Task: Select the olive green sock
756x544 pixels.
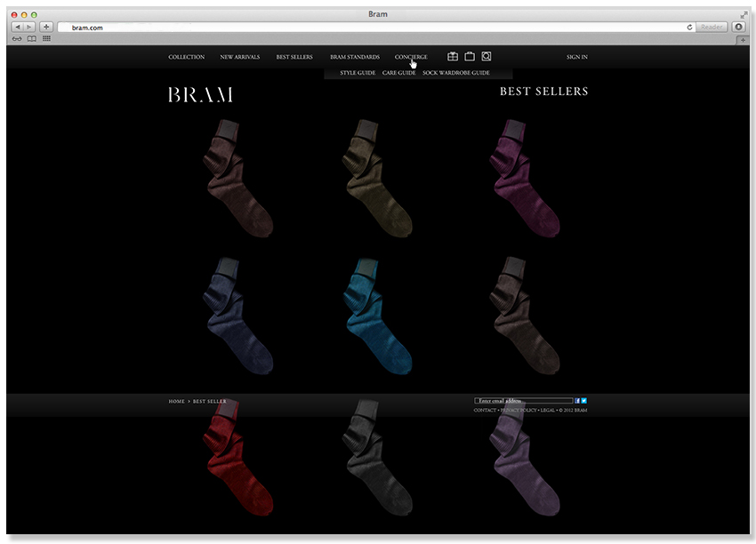Action: (x=376, y=179)
